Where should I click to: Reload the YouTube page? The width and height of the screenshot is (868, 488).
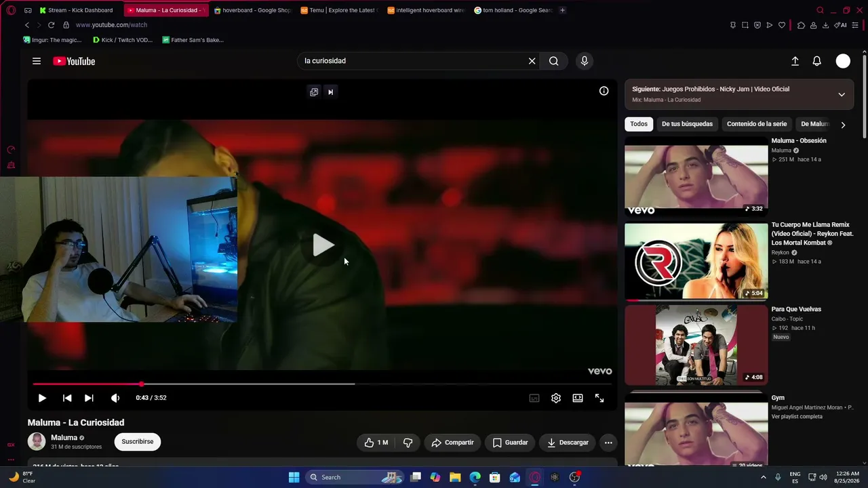point(51,25)
